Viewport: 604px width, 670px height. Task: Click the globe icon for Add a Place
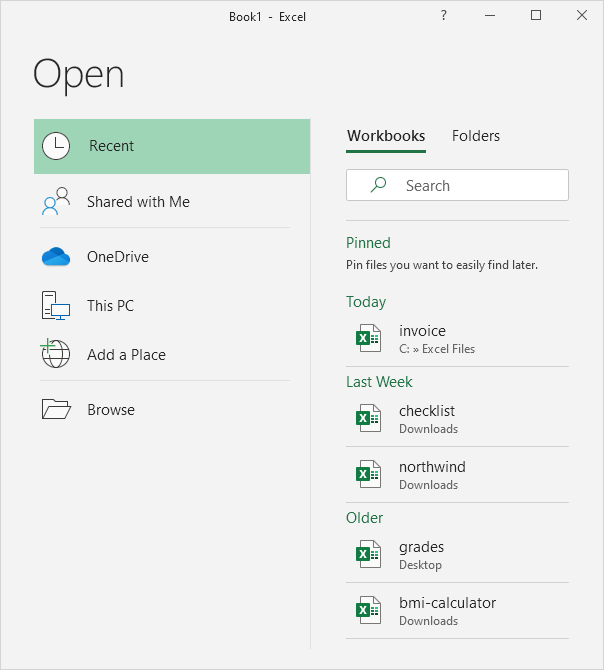coord(56,355)
